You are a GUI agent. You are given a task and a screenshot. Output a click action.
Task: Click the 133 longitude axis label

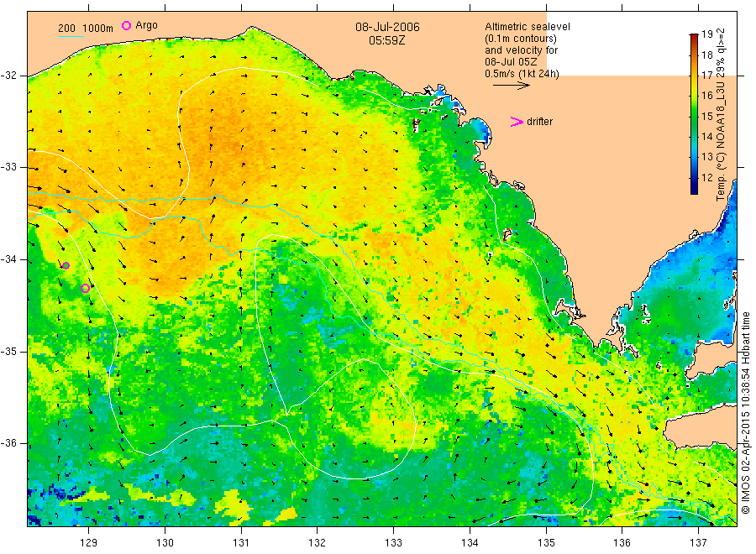click(393, 543)
